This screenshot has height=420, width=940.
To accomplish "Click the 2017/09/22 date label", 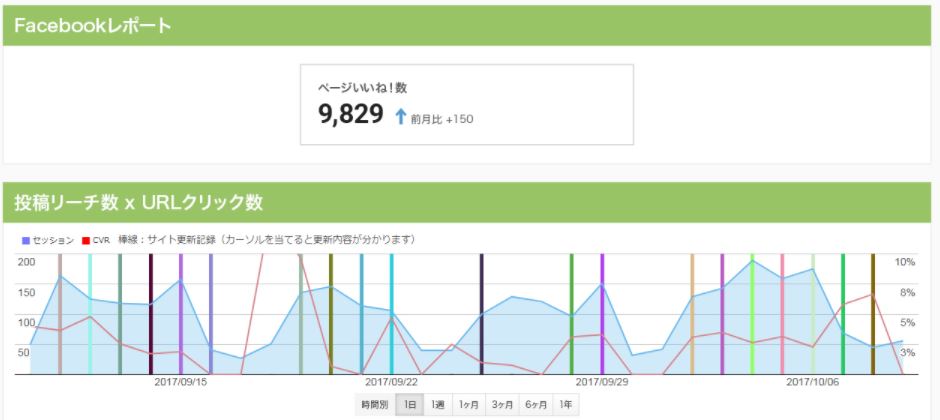I will point(391,382).
